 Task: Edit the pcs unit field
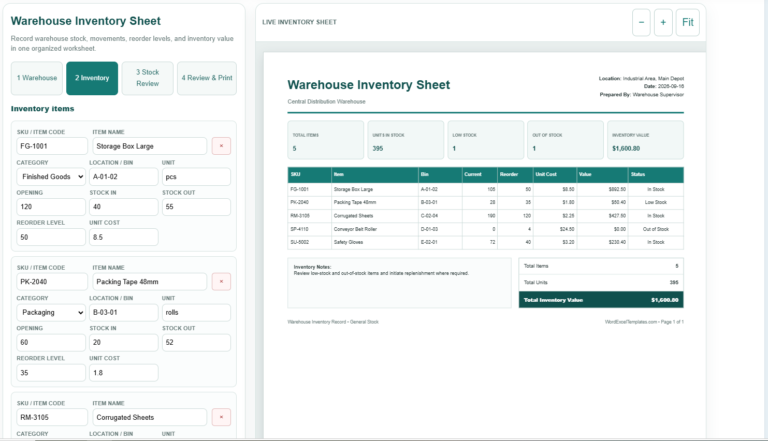pyautogui.click(x=196, y=176)
